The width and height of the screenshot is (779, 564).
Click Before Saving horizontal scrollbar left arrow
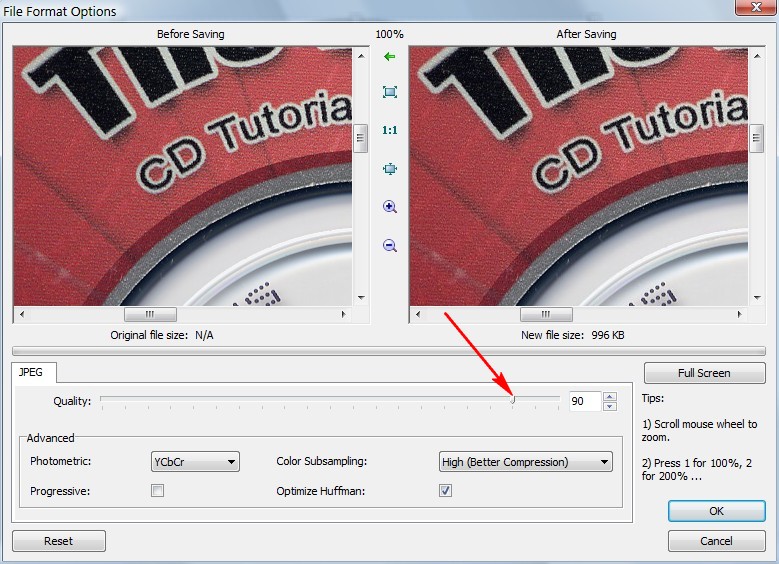(x=21, y=314)
